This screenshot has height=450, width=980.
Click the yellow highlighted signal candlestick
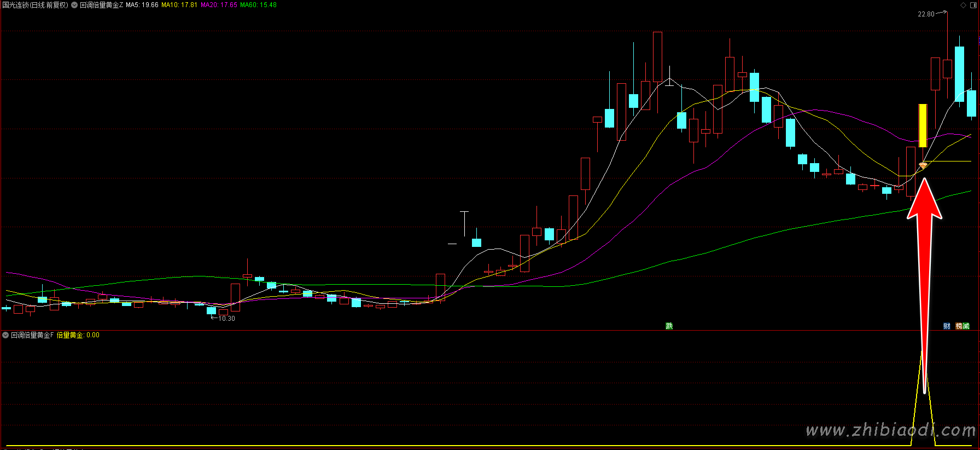coord(923,125)
